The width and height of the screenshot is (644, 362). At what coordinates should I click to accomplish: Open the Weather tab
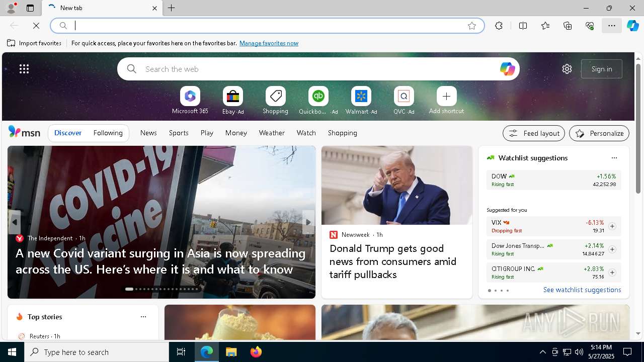272,133
